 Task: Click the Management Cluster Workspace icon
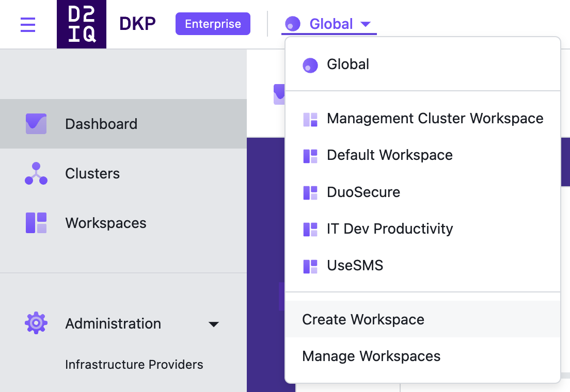point(310,120)
